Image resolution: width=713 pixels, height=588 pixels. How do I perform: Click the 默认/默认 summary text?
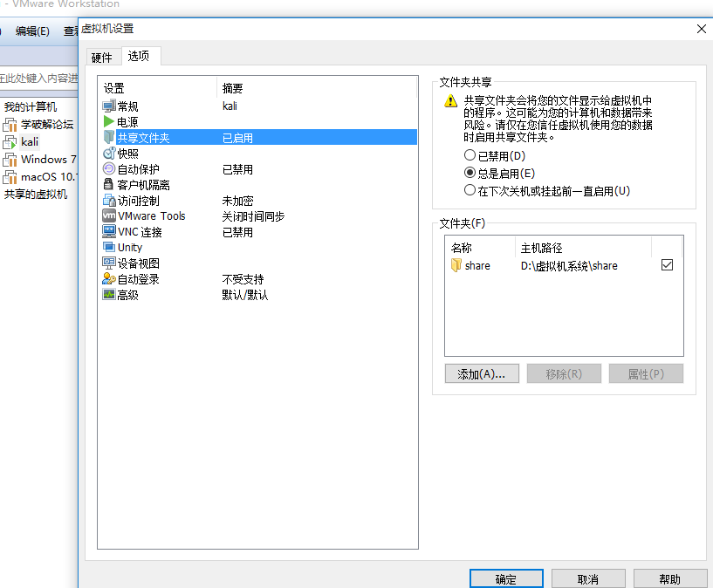pyautogui.click(x=244, y=295)
